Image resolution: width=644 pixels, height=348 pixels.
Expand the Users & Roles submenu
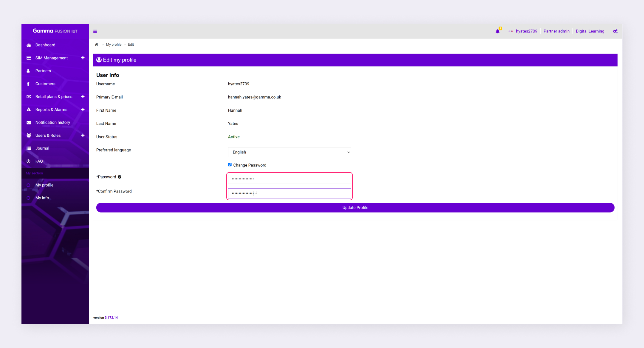coord(83,135)
